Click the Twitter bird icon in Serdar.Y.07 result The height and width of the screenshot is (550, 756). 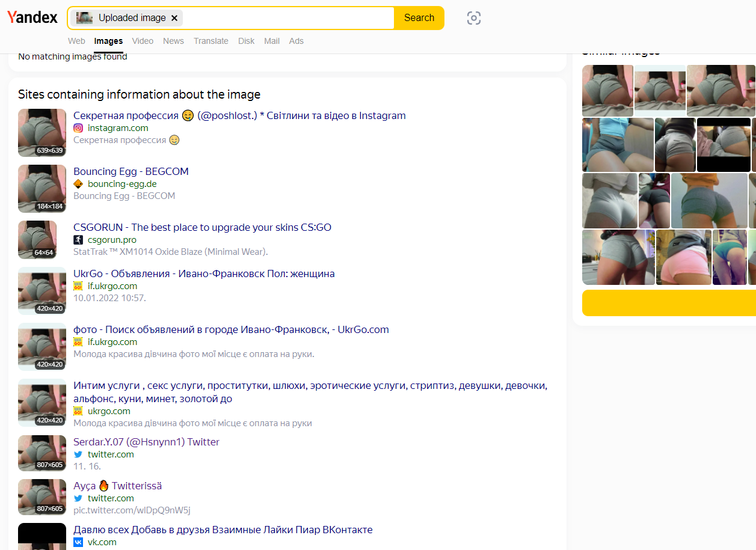[x=78, y=454]
